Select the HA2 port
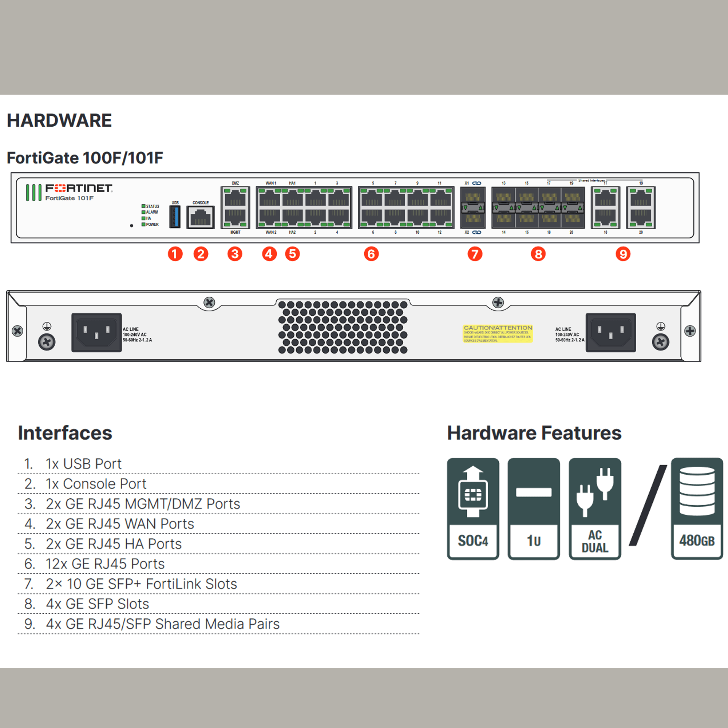 tap(293, 218)
